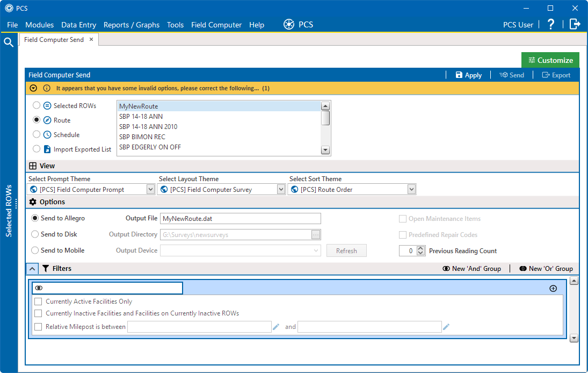Increase the Previous Reading Count value
Viewport: 588px width, 373px height.
pyautogui.click(x=421, y=248)
